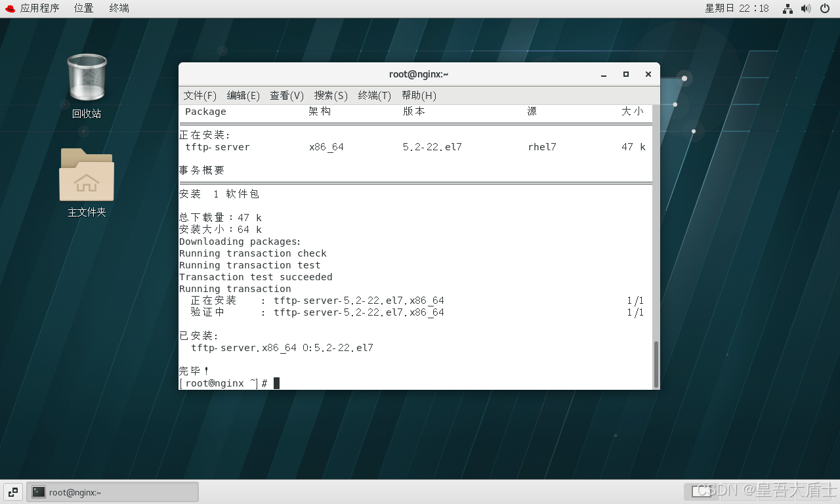Click the terminal vertical scrollbar thumb
Image resolution: width=840 pixels, height=504 pixels.
[656, 364]
